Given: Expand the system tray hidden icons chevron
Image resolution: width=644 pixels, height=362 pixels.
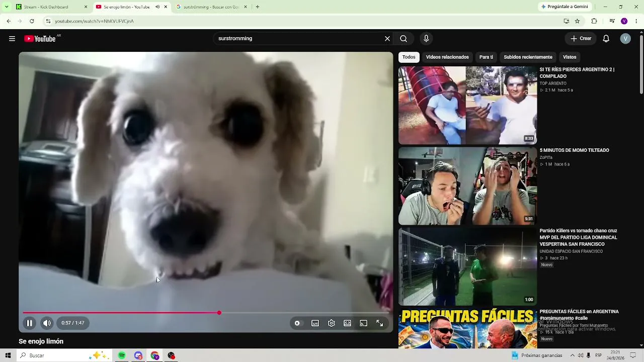Looking at the screenshot, I should coord(572,355).
